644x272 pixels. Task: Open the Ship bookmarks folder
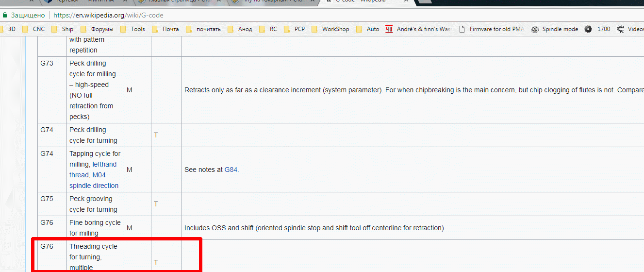coord(62,29)
